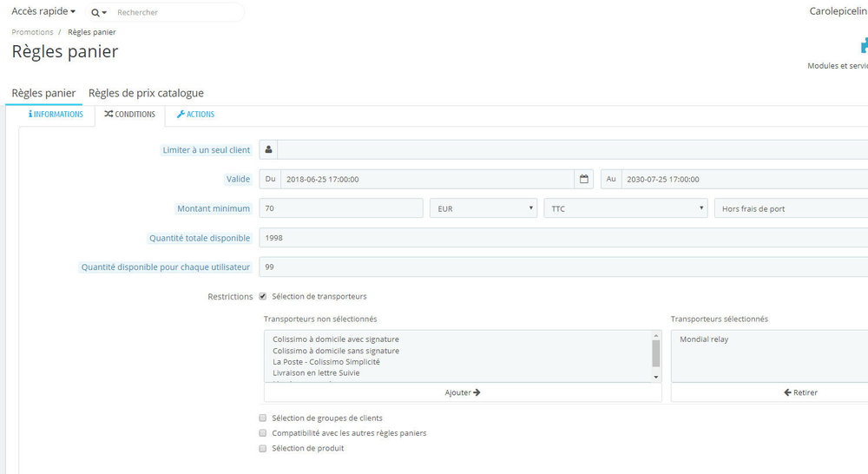This screenshot has height=474, width=868.
Task: Edit the start date 2018-06-25 field
Action: click(427, 179)
